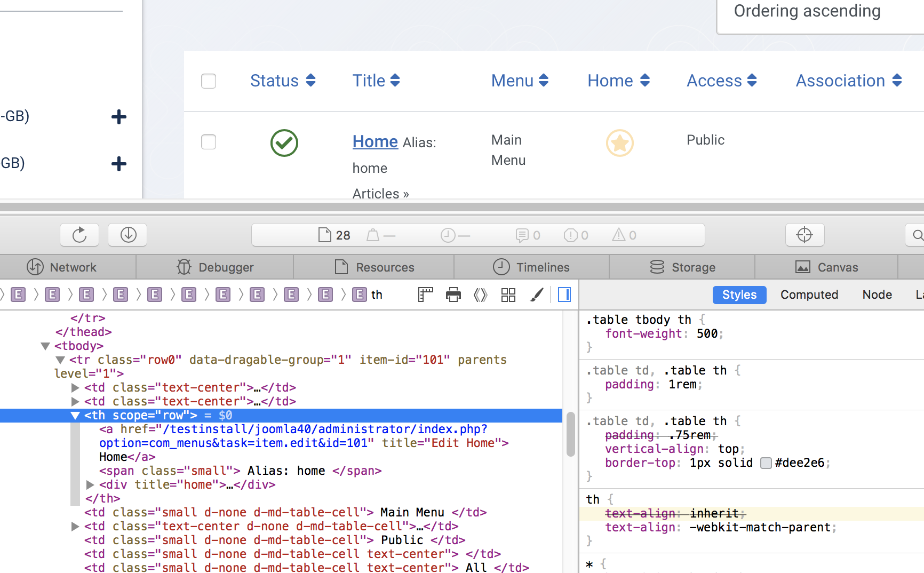Toggle the details sidebar panel icon
Screen dimensions: 924x573
pos(564,295)
